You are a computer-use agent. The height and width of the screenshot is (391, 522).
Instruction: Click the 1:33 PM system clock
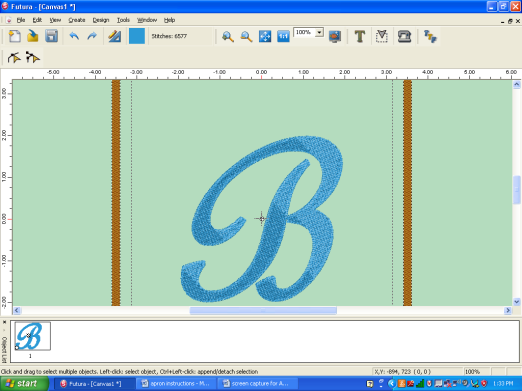click(x=503, y=384)
